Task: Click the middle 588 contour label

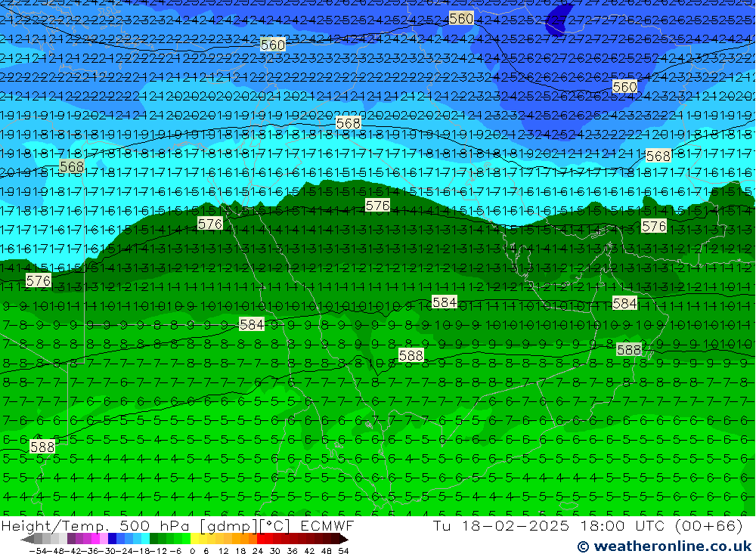Action: tap(411, 356)
